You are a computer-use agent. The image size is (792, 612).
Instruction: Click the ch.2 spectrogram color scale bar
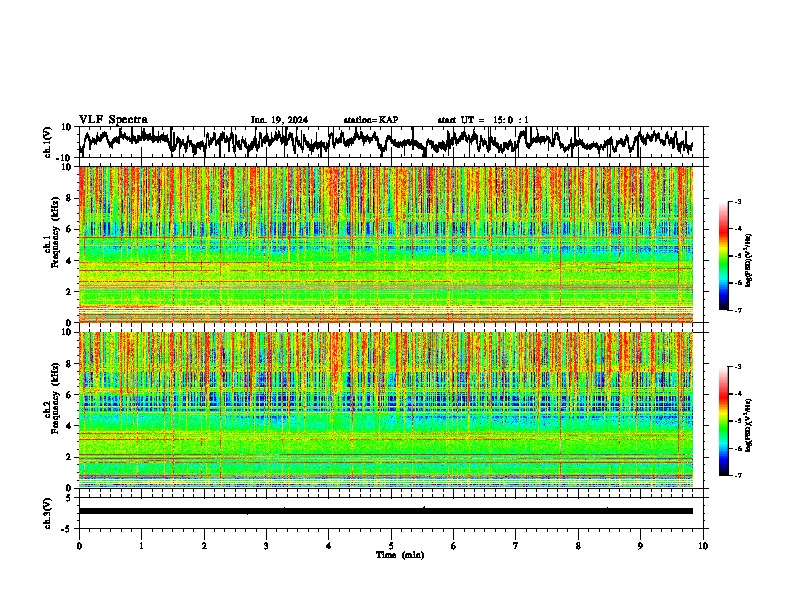pyautogui.click(x=724, y=421)
